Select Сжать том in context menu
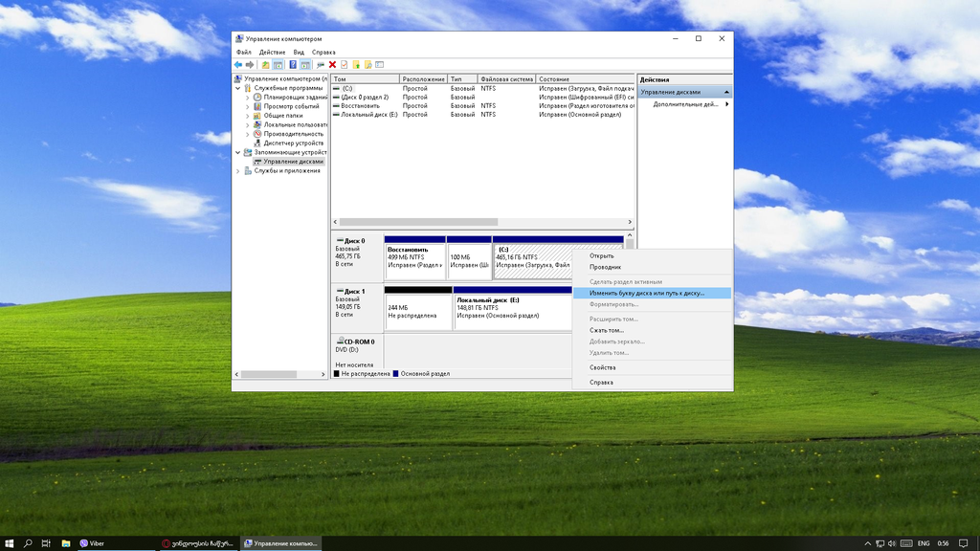The height and width of the screenshot is (551, 980). coord(606,330)
